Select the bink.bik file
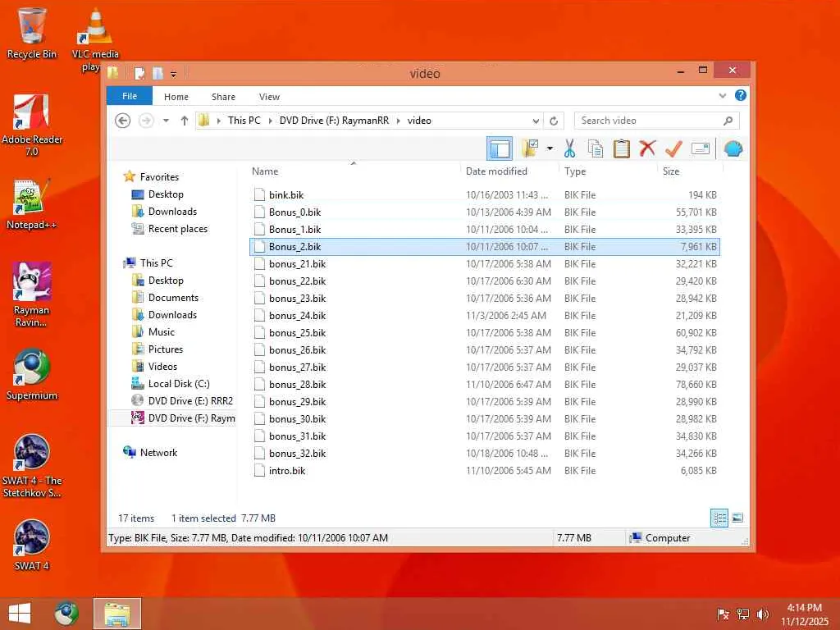This screenshot has height=630, width=840. coord(484,195)
